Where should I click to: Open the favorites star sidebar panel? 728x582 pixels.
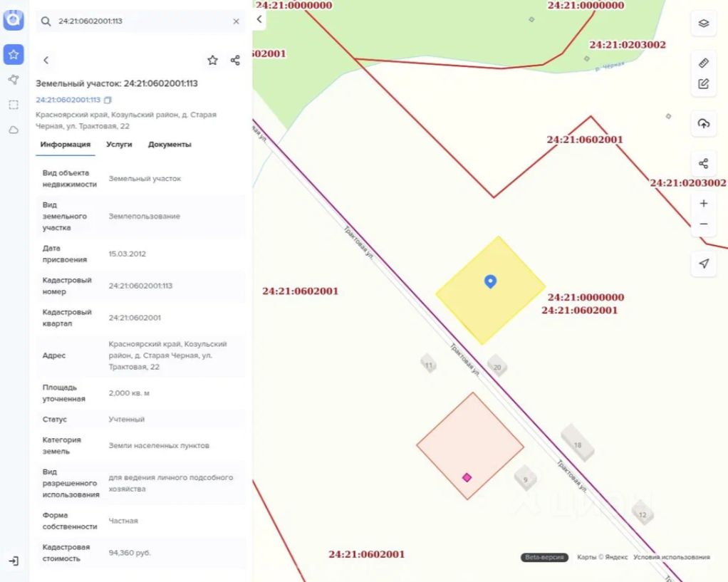pos(14,54)
